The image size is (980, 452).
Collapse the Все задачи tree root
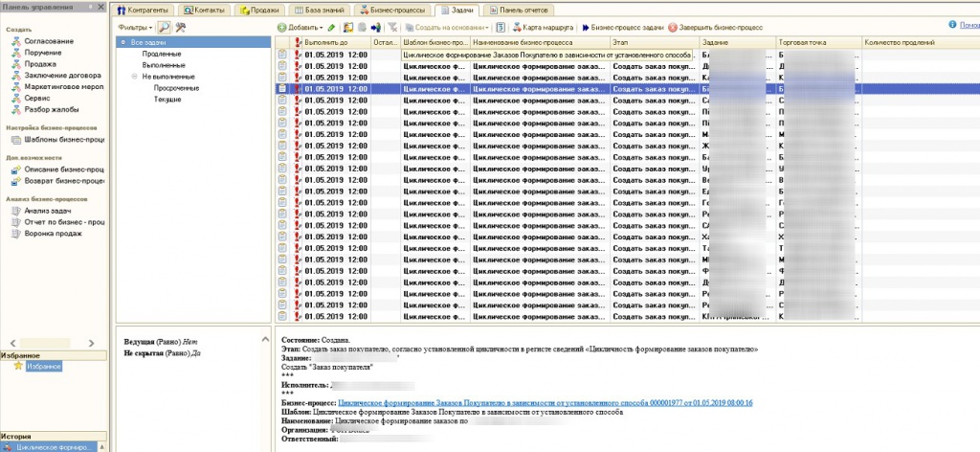123,42
